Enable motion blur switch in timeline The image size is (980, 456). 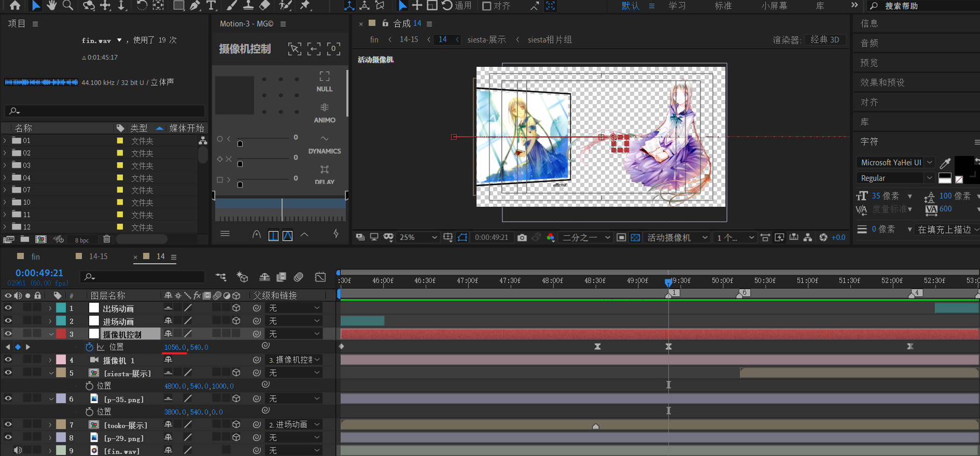point(298,277)
